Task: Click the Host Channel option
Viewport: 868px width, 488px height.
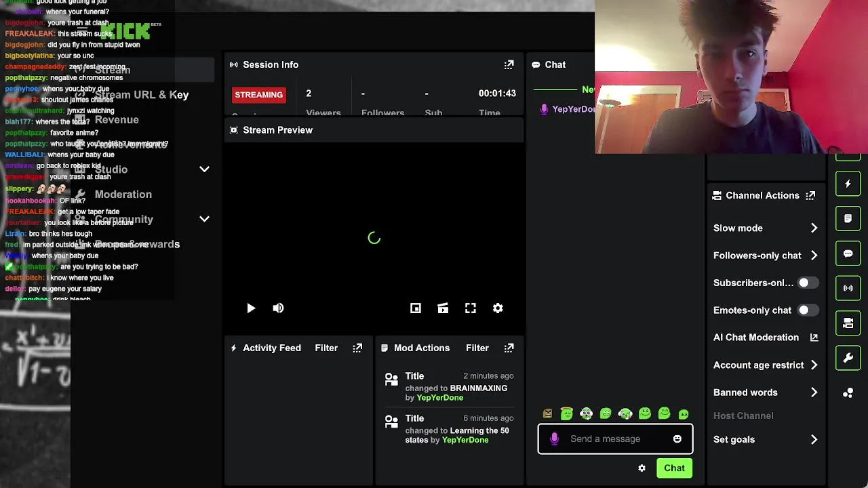Action: 743,415
